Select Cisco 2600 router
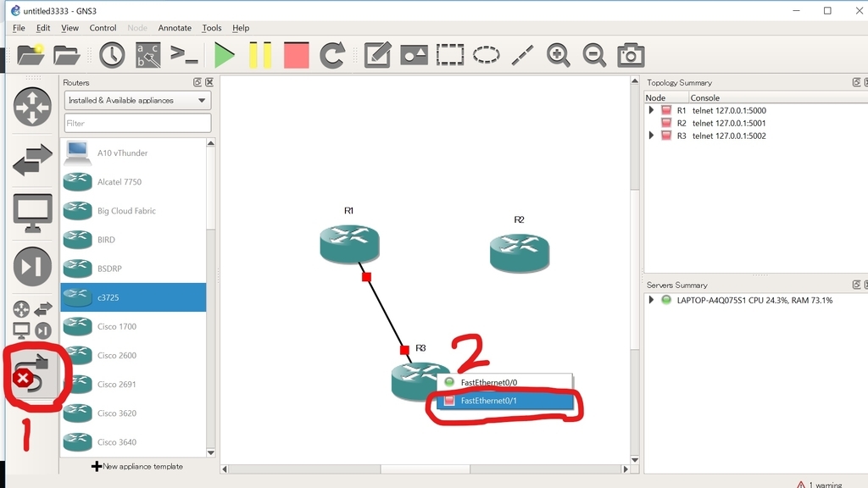 [133, 355]
